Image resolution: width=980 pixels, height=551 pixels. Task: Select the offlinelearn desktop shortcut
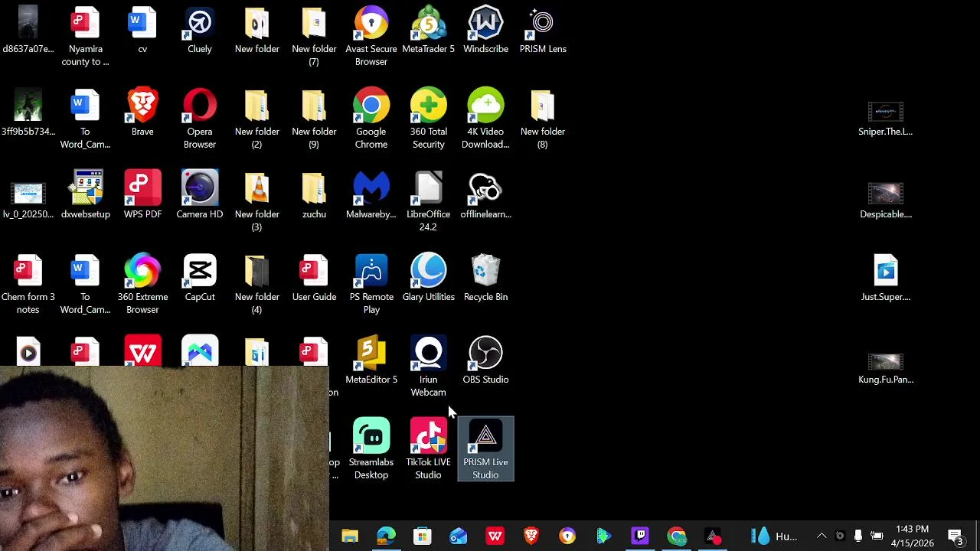pos(485,196)
